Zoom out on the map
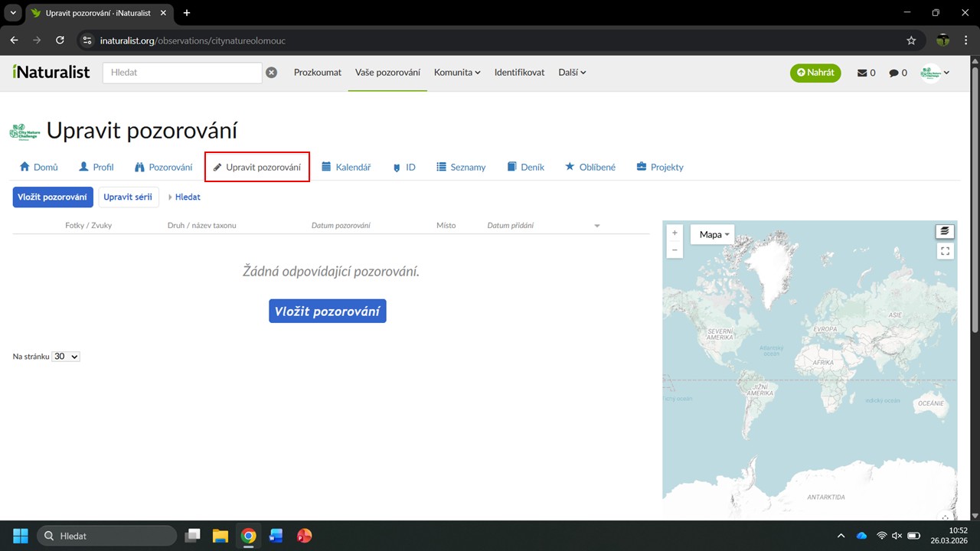 [675, 250]
